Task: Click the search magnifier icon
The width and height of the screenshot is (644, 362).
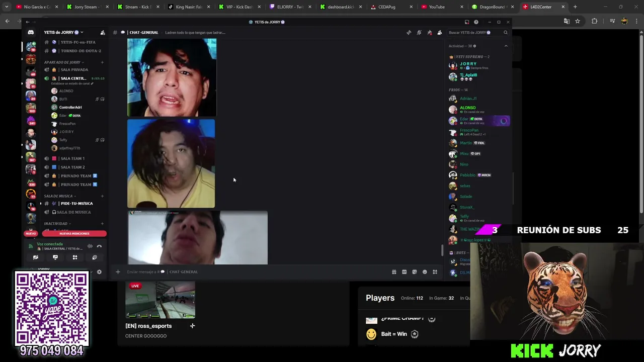Action: pos(506,33)
